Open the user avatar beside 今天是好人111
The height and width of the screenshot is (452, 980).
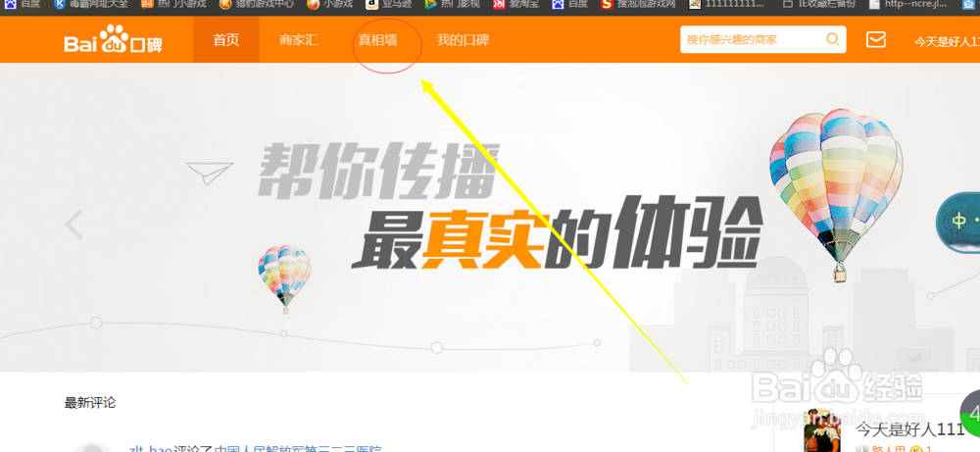[820, 431]
